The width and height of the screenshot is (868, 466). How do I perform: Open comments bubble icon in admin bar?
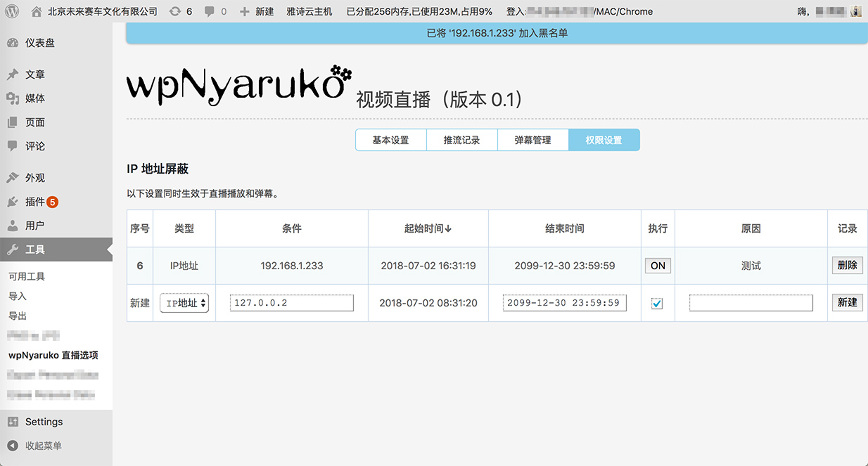point(210,11)
